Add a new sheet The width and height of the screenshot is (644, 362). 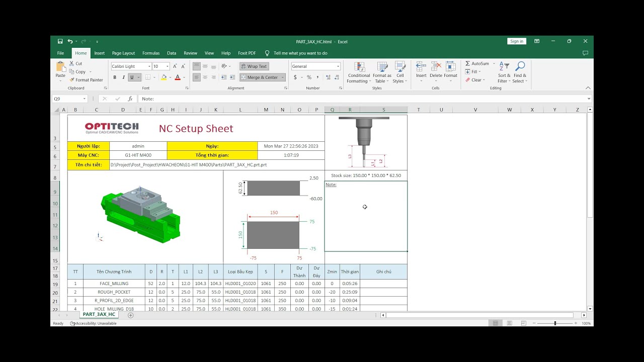click(x=131, y=315)
